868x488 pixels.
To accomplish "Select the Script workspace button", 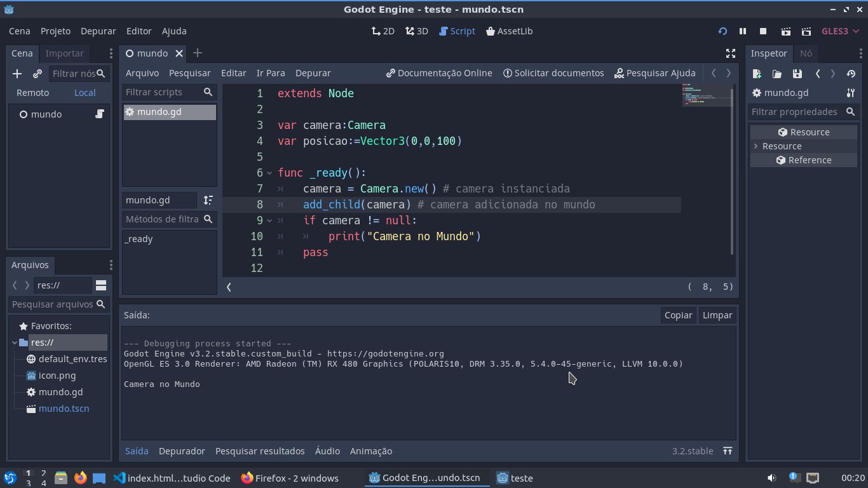I will tap(457, 30).
